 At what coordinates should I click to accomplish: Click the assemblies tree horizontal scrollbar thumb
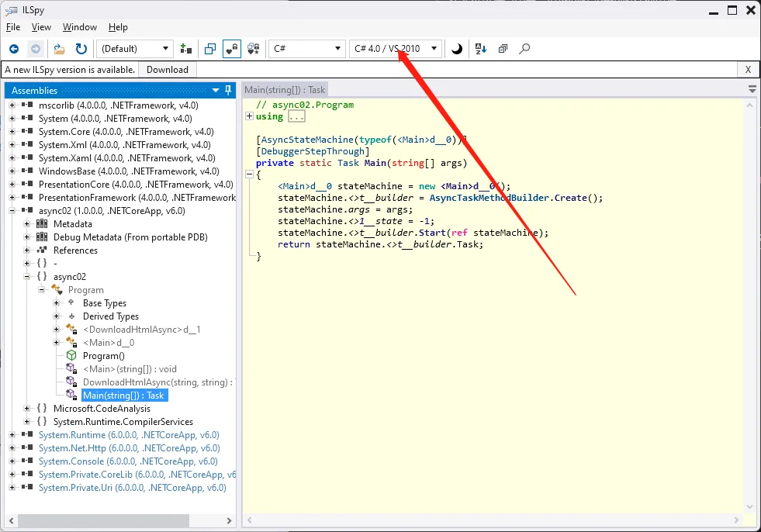(x=103, y=520)
